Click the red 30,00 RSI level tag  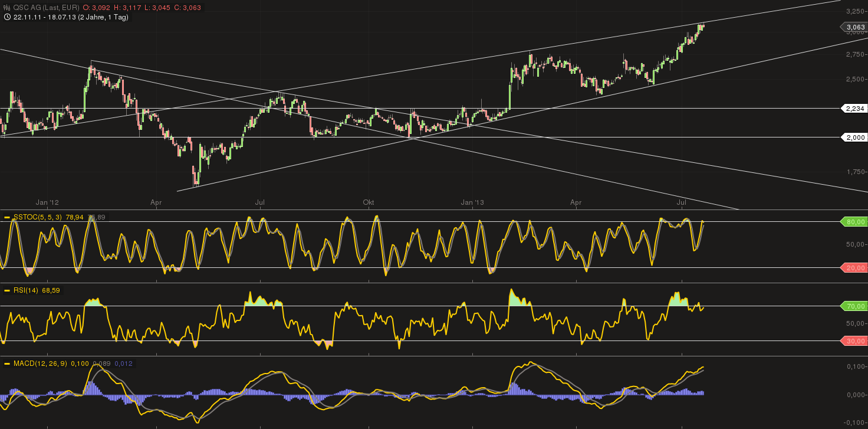pyautogui.click(x=853, y=341)
